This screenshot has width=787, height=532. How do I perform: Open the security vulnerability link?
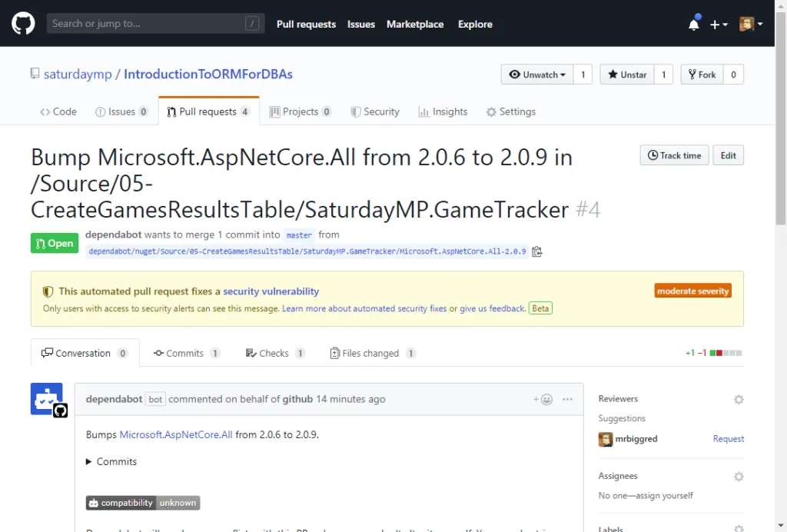(x=271, y=291)
